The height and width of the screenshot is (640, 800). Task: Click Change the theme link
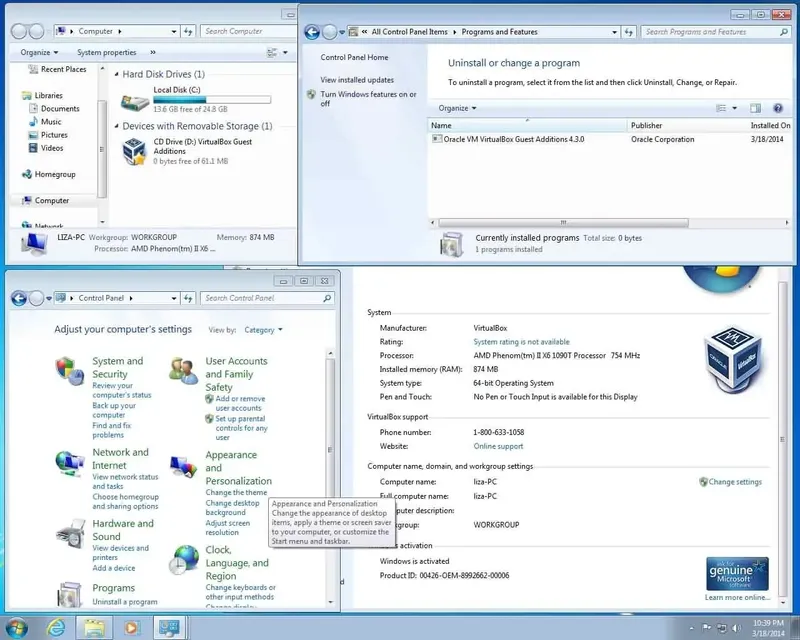[236, 493]
